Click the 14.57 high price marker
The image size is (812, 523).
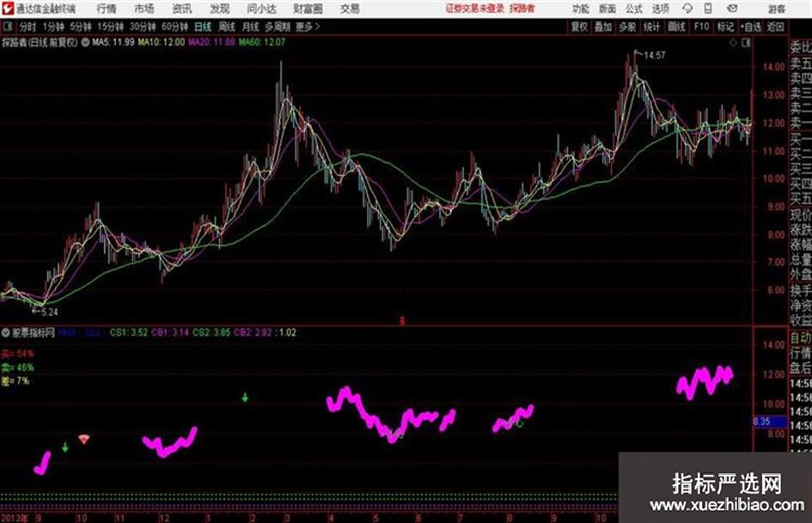(654, 56)
